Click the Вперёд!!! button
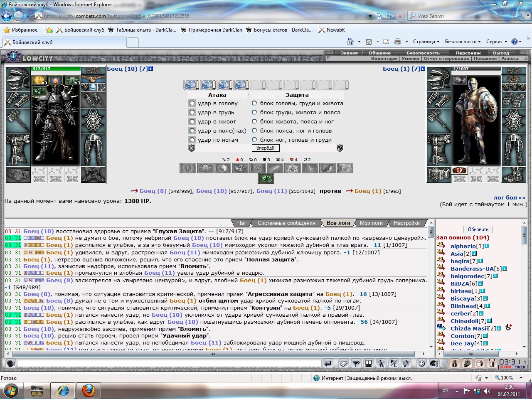This screenshot has height=399, width=532. coord(266,148)
